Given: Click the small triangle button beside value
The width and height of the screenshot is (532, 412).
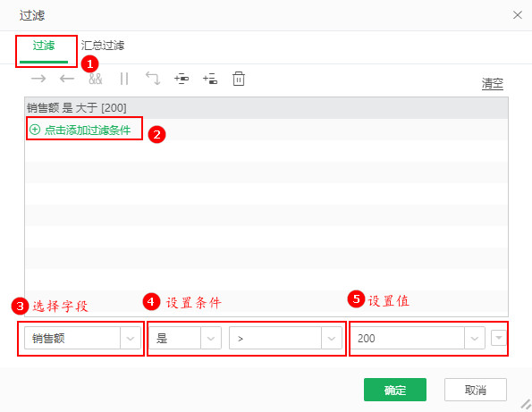Looking at the screenshot, I should (x=498, y=338).
